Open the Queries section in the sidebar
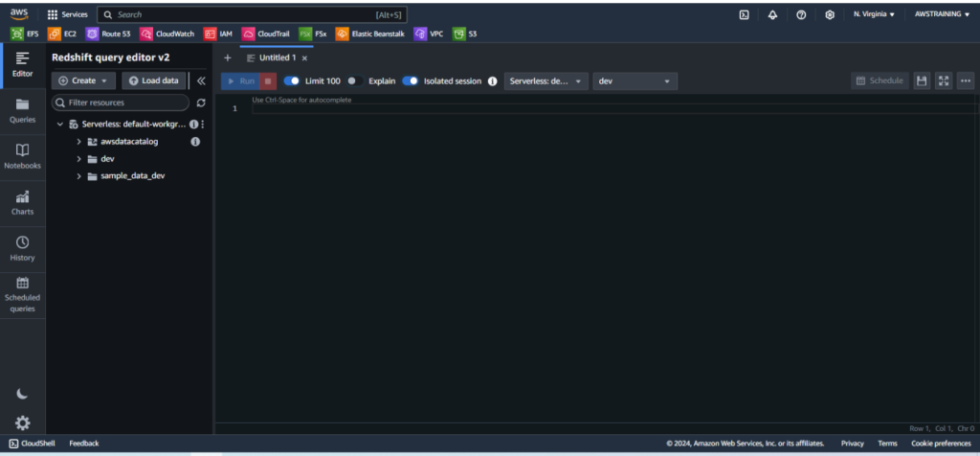Viewport: 980px width, 456px height. click(23, 110)
